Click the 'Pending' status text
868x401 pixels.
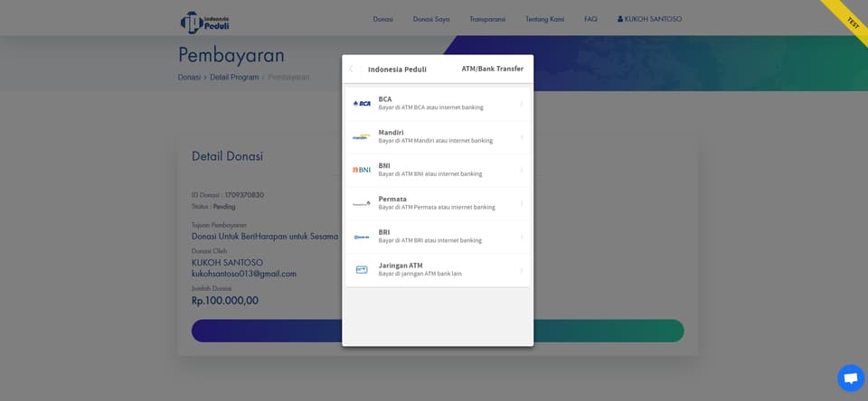tap(224, 207)
